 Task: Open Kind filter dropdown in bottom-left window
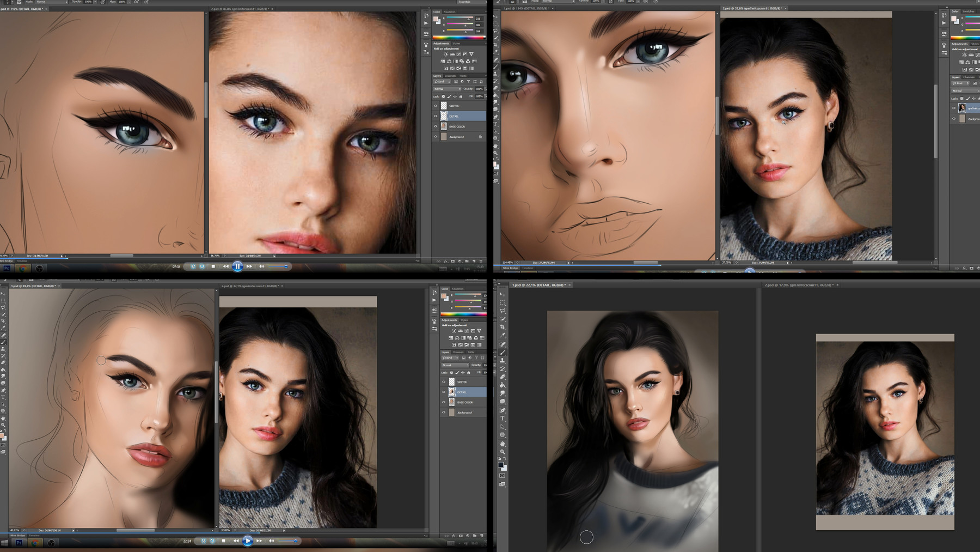(449, 358)
